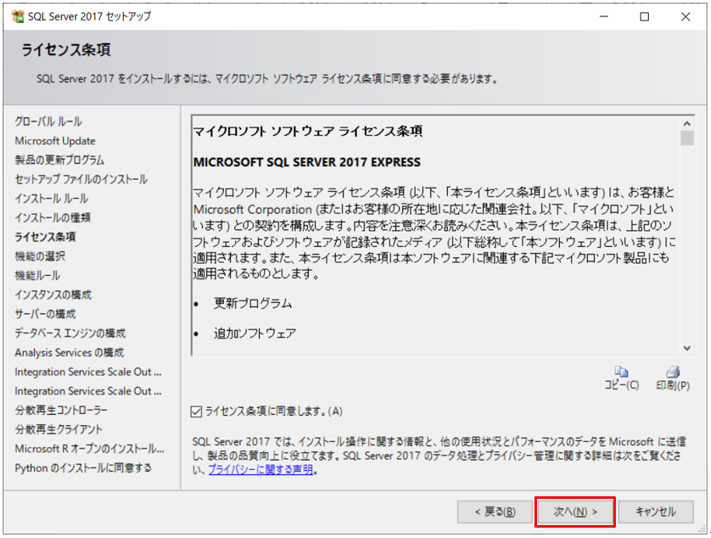Click the 更新プログラム bullet in the license text

coord(253,303)
